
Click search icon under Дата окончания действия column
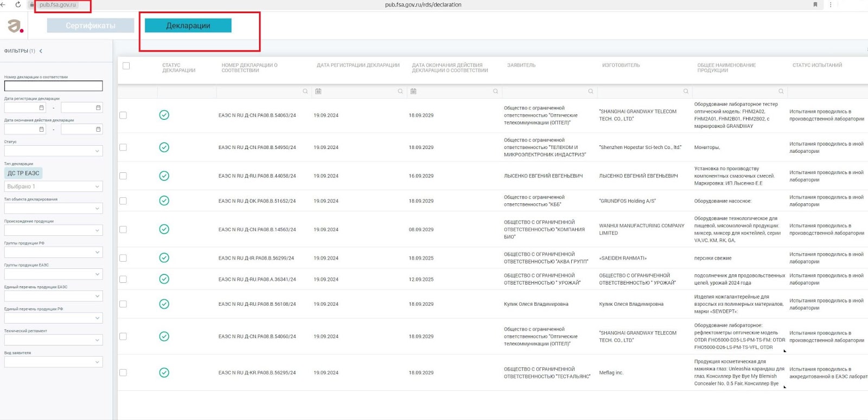(x=495, y=91)
